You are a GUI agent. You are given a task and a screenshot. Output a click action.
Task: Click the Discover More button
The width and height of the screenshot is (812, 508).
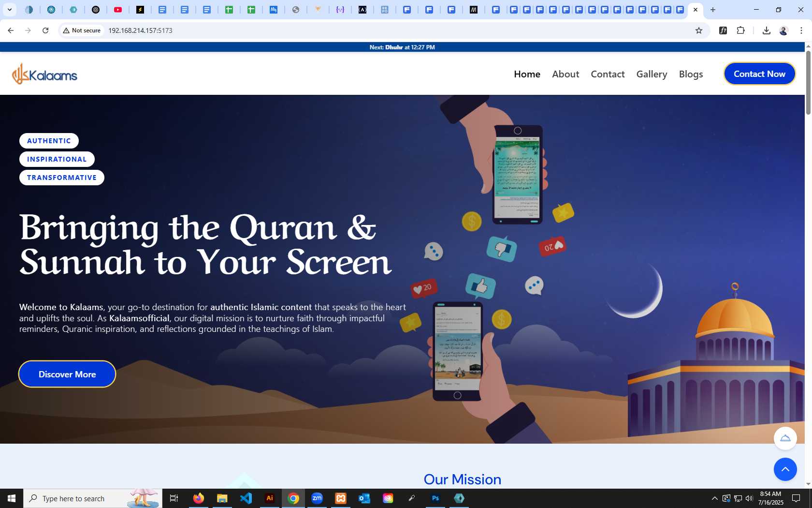point(67,374)
